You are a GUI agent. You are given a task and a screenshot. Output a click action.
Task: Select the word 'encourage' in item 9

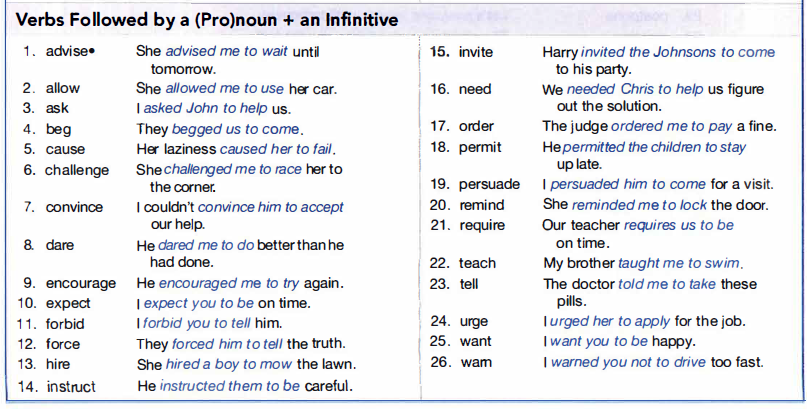point(81,283)
